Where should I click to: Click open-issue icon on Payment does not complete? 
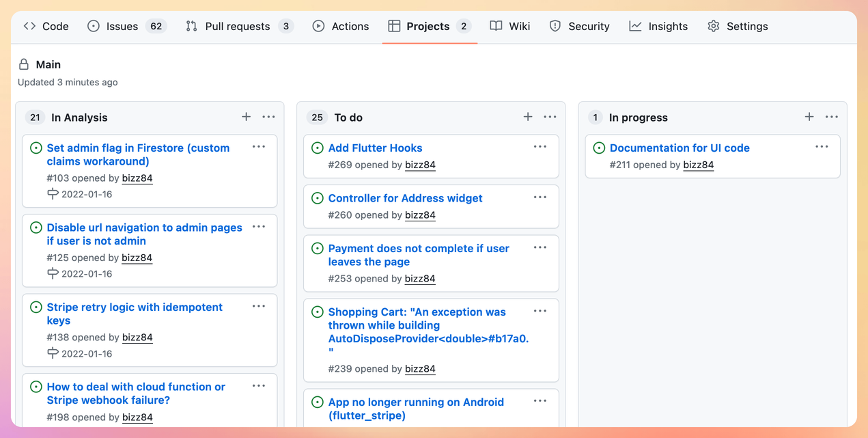click(x=318, y=248)
